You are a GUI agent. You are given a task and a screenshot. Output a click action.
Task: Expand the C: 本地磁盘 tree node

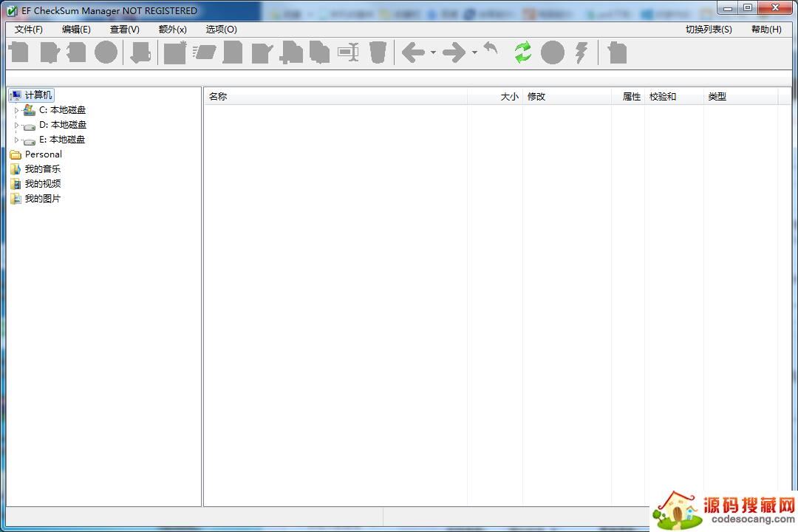pyautogui.click(x=16, y=109)
